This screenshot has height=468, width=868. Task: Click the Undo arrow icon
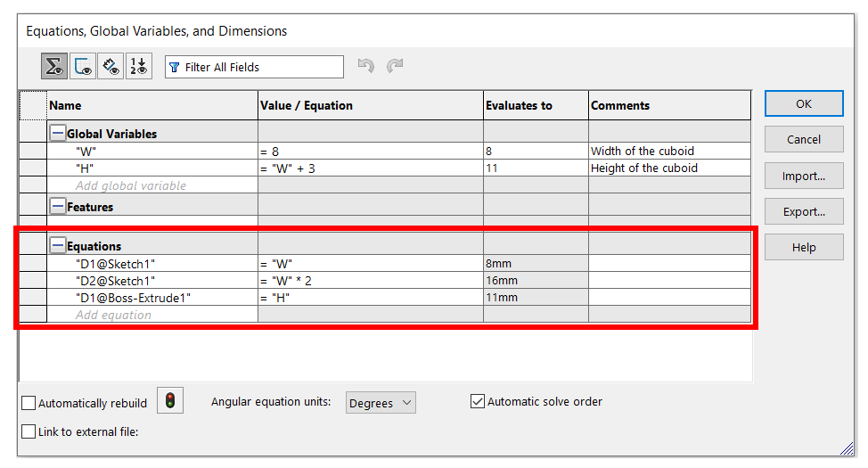tap(366, 66)
